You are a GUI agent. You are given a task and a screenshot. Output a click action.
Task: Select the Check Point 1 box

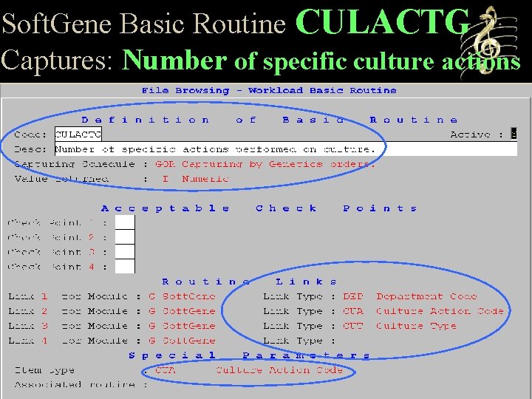click(125, 222)
